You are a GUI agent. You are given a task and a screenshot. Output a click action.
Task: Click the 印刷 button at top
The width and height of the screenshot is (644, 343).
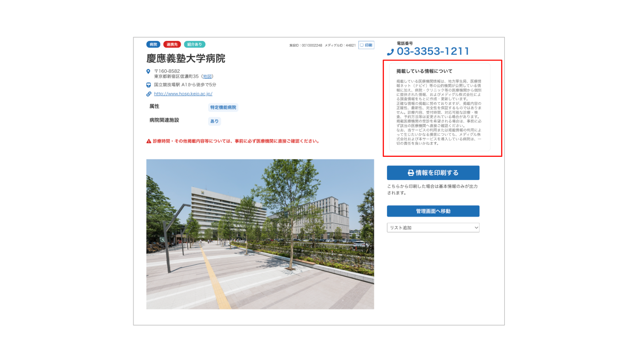coord(366,45)
